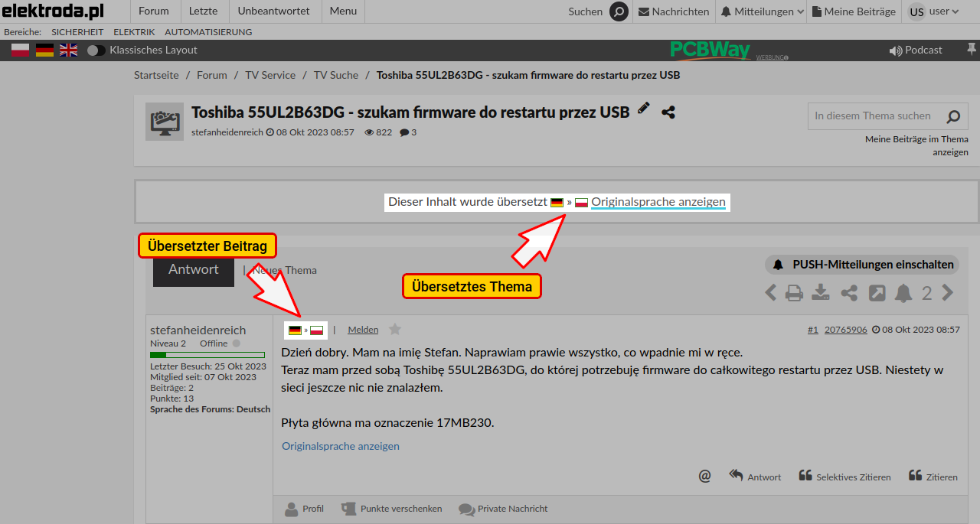Reply to post with Antwort arrow
This screenshot has height=524, width=980.
(x=756, y=476)
